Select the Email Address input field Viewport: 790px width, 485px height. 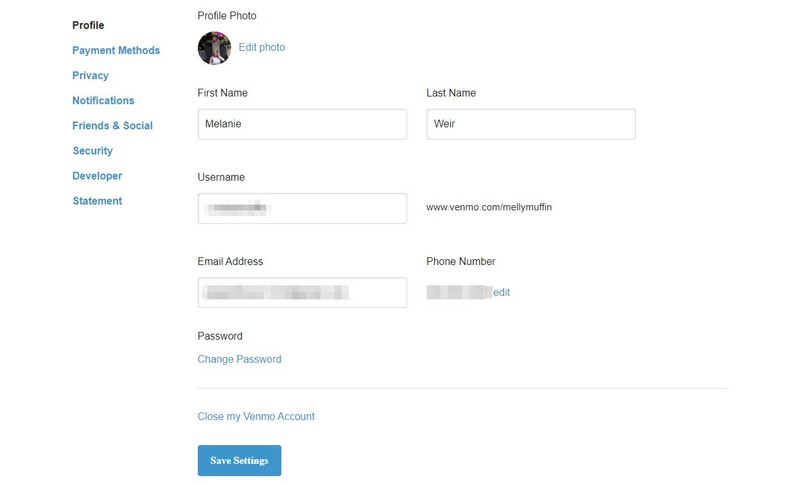pos(302,292)
